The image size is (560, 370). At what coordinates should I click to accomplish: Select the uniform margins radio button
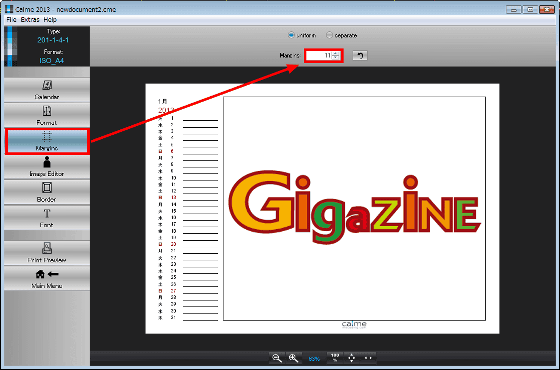(291, 35)
